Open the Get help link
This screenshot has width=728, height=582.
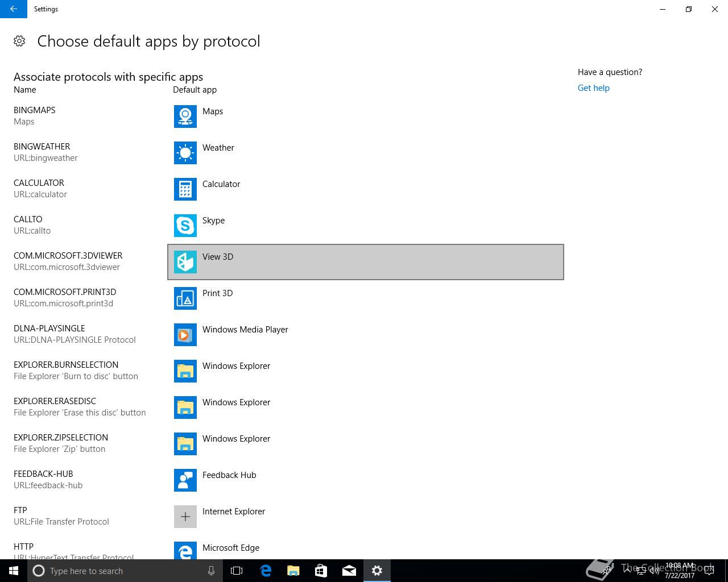point(593,88)
